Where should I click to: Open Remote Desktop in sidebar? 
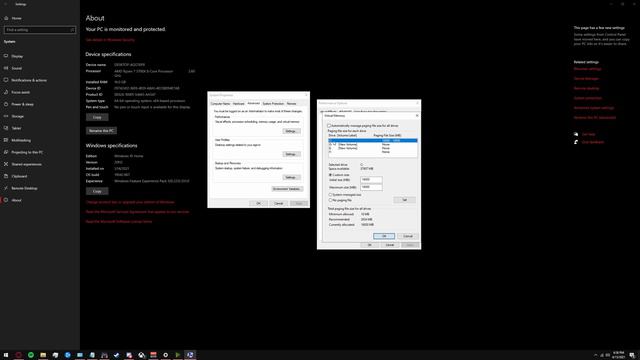coord(24,188)
